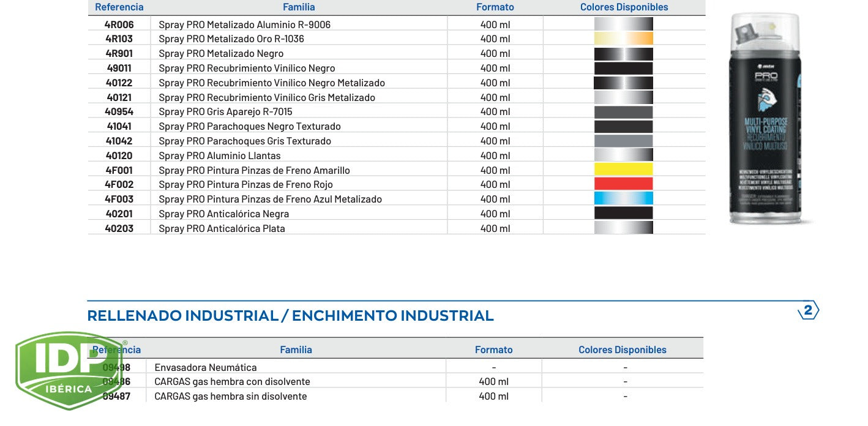Click CARGAS gas hembra sin disolvente text
868x426 pixels.
[230, 396]
